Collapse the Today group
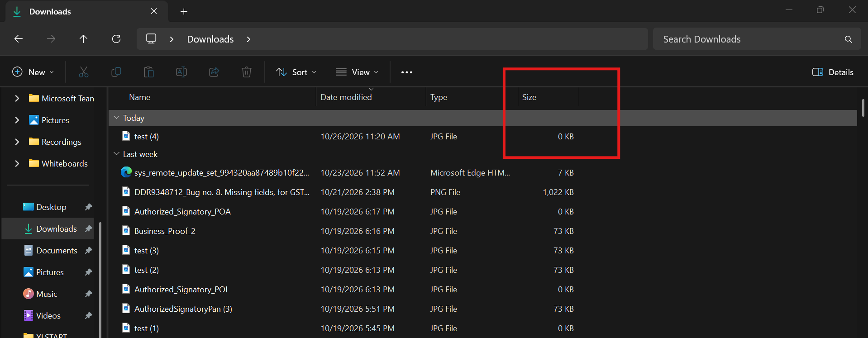 [116, 118]
